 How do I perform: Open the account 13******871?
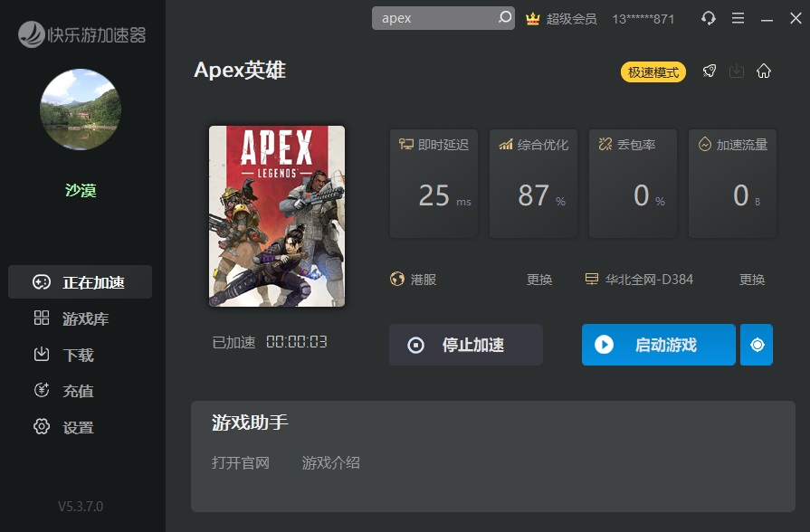[643, 19]
